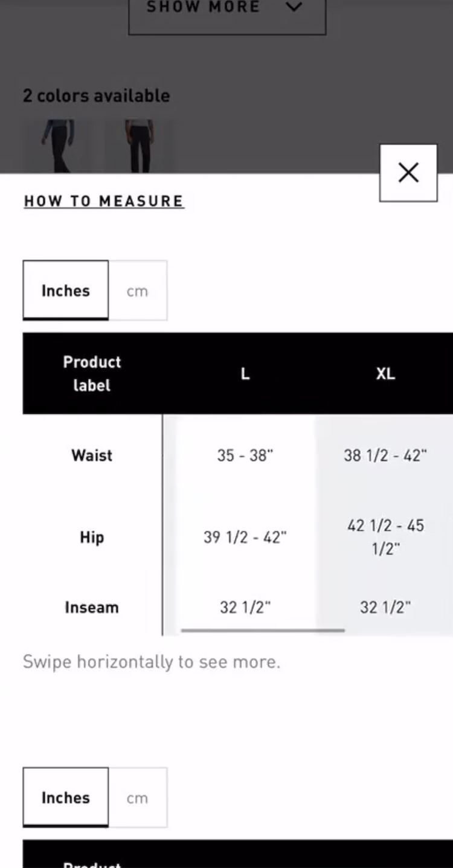
Task: Select the second color variant thumbnail
Action: (140, 146)
